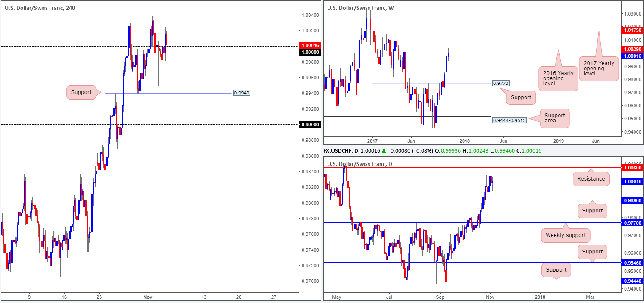The width and height of the screenshot is (644, 303).
Task: Click the blue 1.00016 price tag on daily axis
Action: 631,181
